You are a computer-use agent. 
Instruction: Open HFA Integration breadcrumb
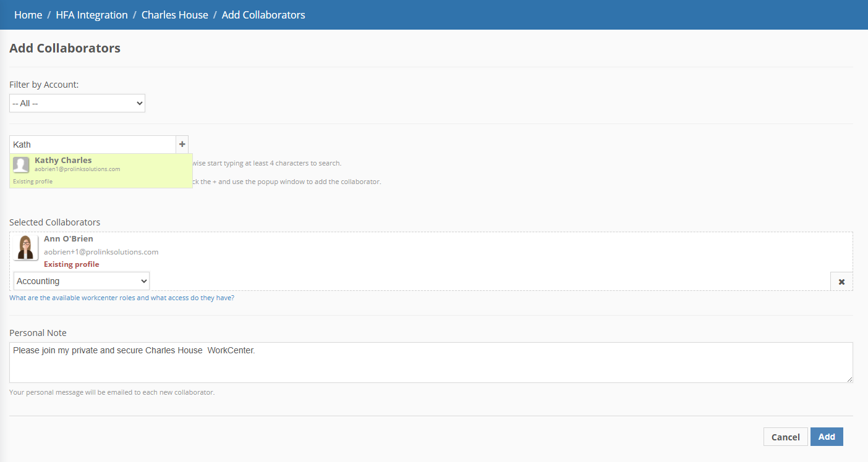point(91,15)
